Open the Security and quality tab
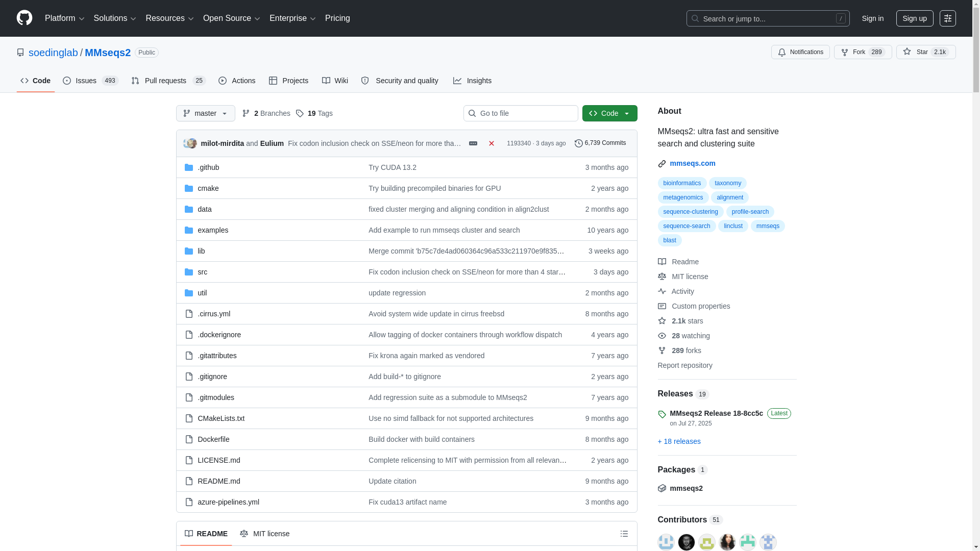 400,81
